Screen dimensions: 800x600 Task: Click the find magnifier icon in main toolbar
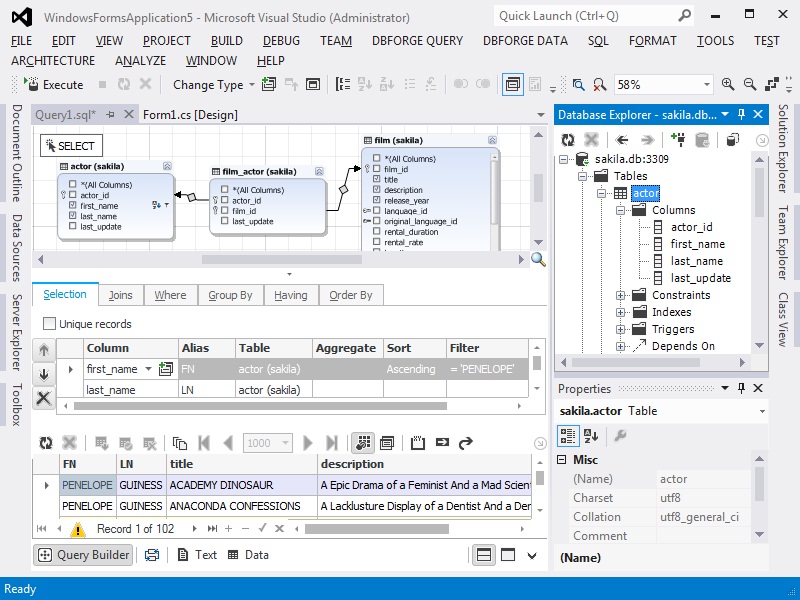coord(578,84)
